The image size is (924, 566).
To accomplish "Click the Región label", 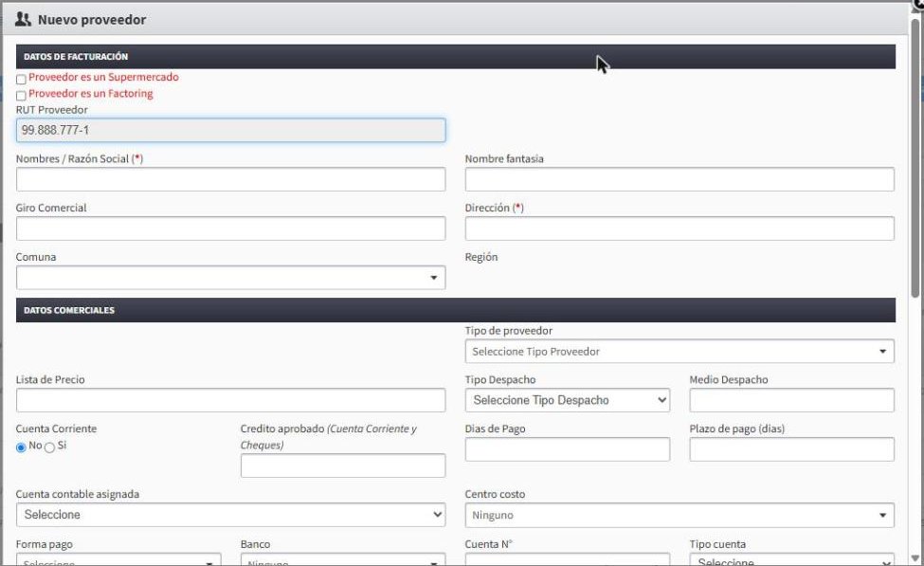I will (481, 257).
